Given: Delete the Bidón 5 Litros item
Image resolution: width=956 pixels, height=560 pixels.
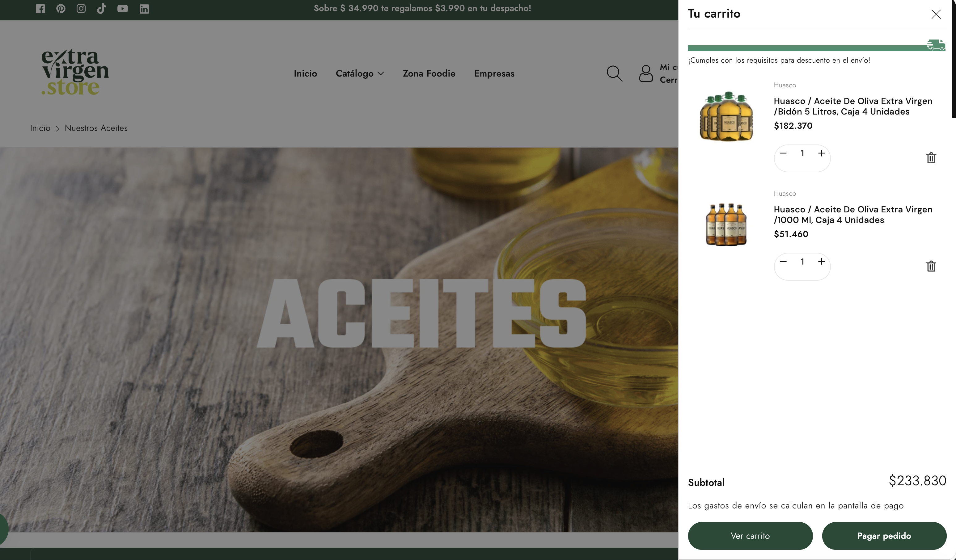Looking at the screenshot, I should 931,158.
